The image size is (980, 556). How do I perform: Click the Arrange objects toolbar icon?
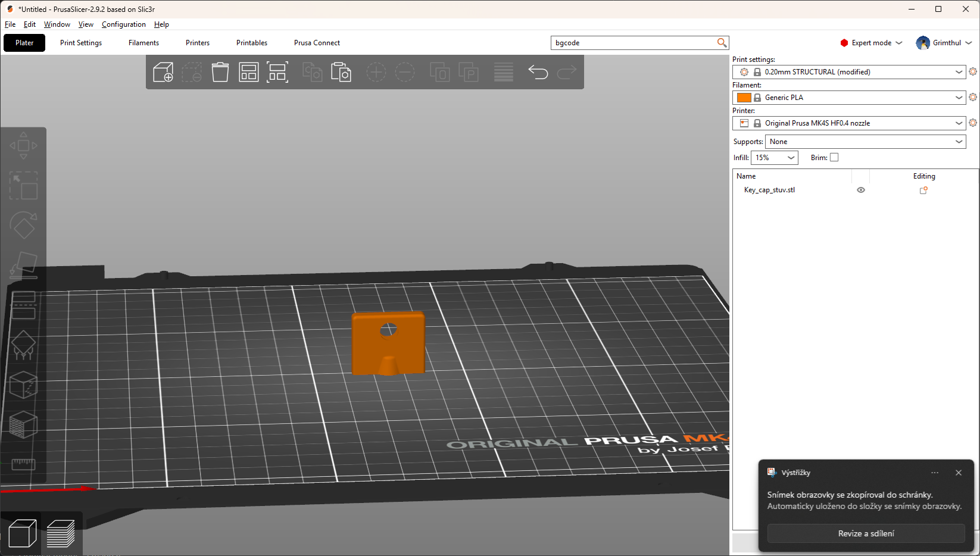(249, 72)
